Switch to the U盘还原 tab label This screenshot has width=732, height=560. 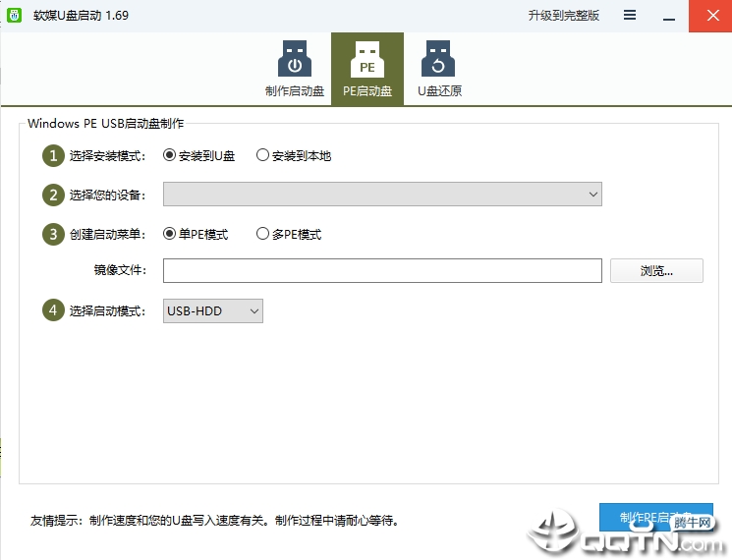tap(439, 91)
